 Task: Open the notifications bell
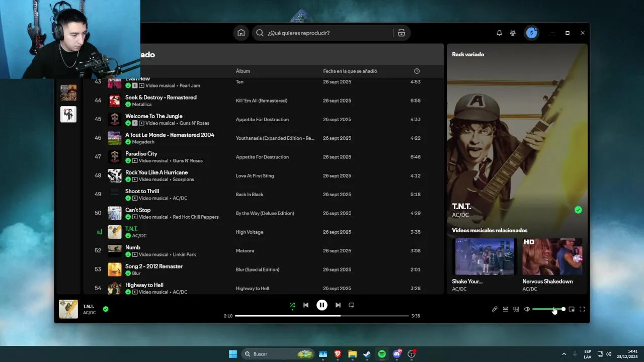499,33
